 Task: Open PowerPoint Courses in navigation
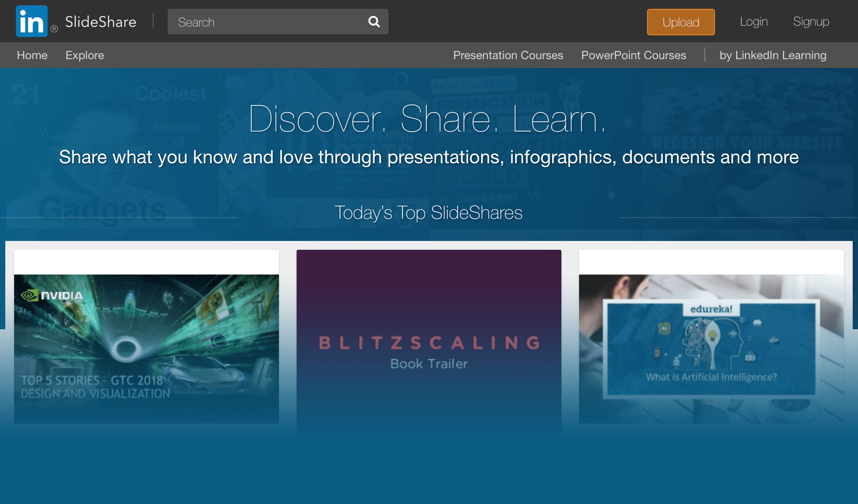tap(633, 55)
